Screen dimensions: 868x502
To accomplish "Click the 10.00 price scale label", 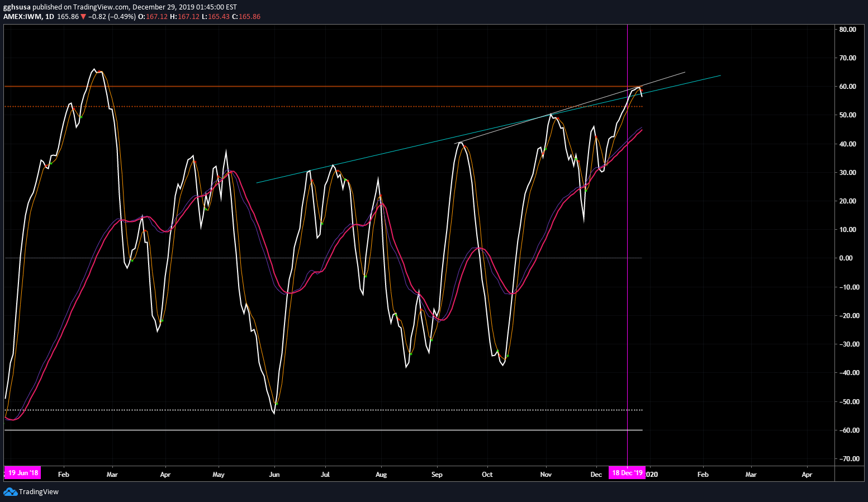I will coord(847,230).
